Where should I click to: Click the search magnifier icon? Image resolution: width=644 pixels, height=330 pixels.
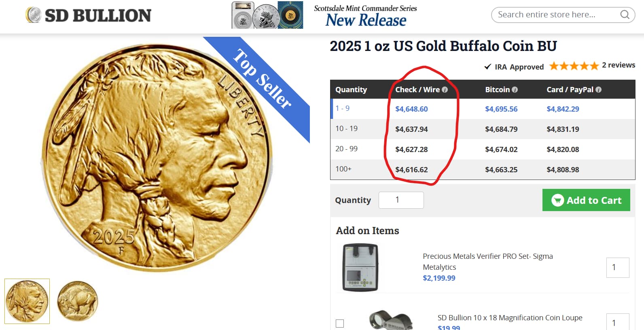pos(625,15)
